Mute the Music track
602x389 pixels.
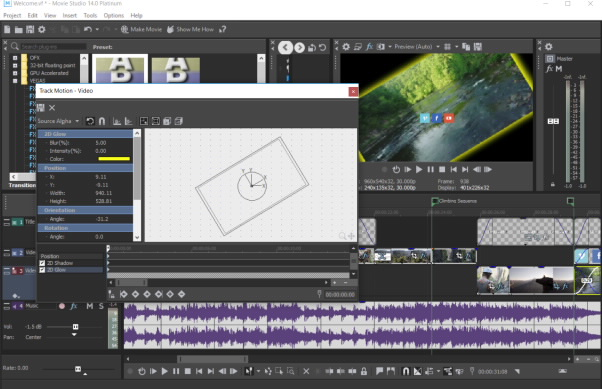pyautogui.click(x=89, y=306)
